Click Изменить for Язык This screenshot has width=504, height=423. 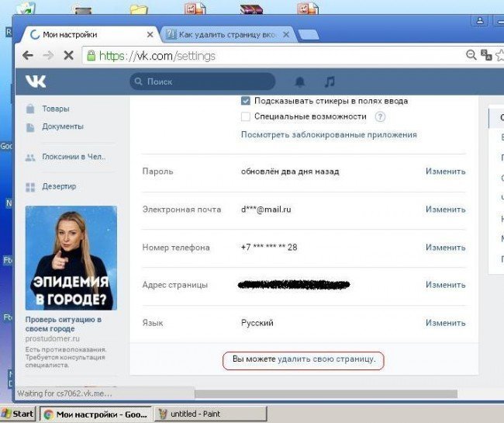(446, 323)
